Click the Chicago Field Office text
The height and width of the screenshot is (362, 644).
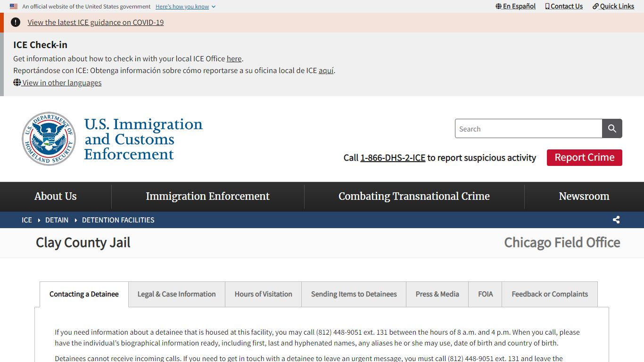(562, 243)
